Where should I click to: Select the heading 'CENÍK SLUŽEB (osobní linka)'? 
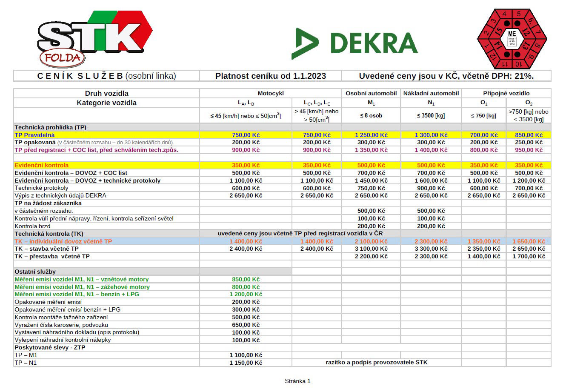[107, 76]
